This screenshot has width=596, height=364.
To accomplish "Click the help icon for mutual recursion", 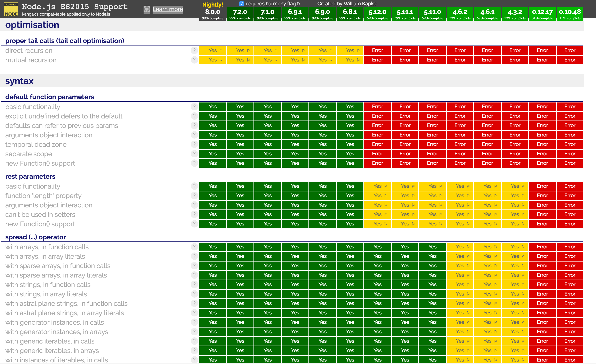I will pyautogui.click(x=194, y=60).
